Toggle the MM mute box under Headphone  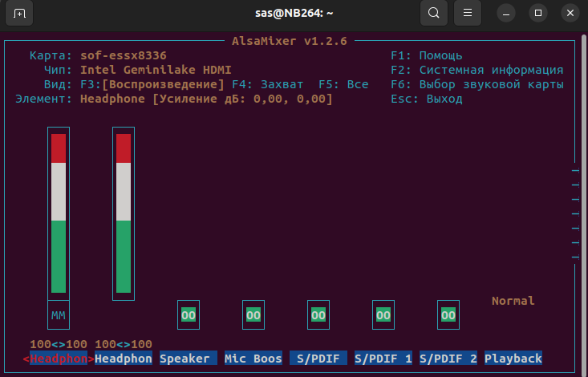(x=59, y=315)
